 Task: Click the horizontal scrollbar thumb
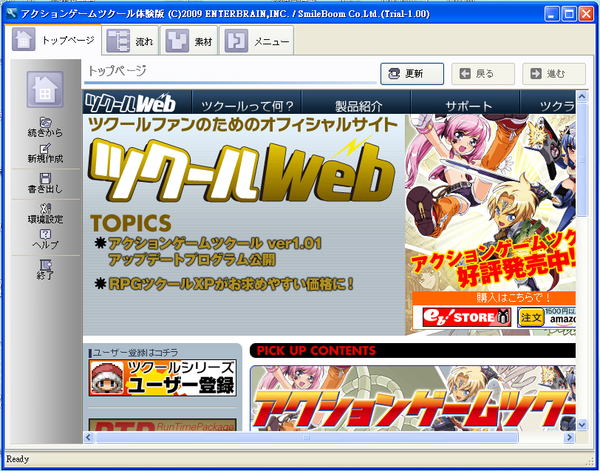click(x=307, y=437)
